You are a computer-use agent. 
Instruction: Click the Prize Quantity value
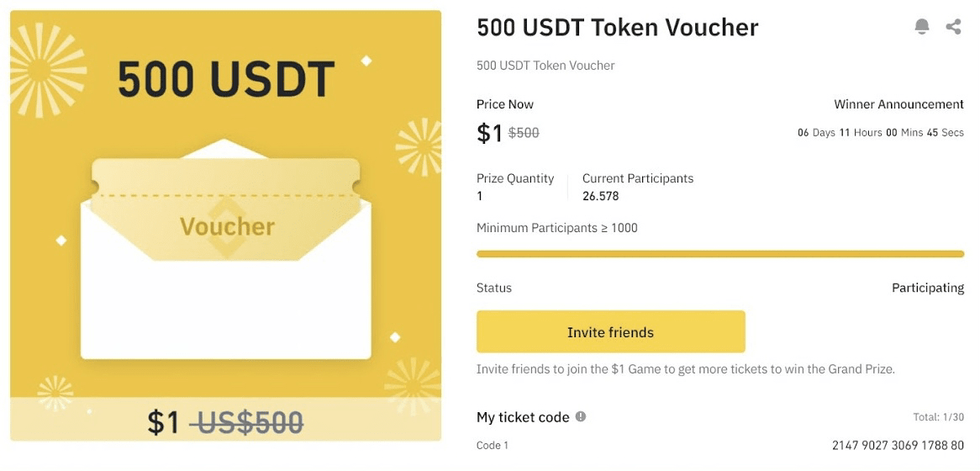click(480, 196)
